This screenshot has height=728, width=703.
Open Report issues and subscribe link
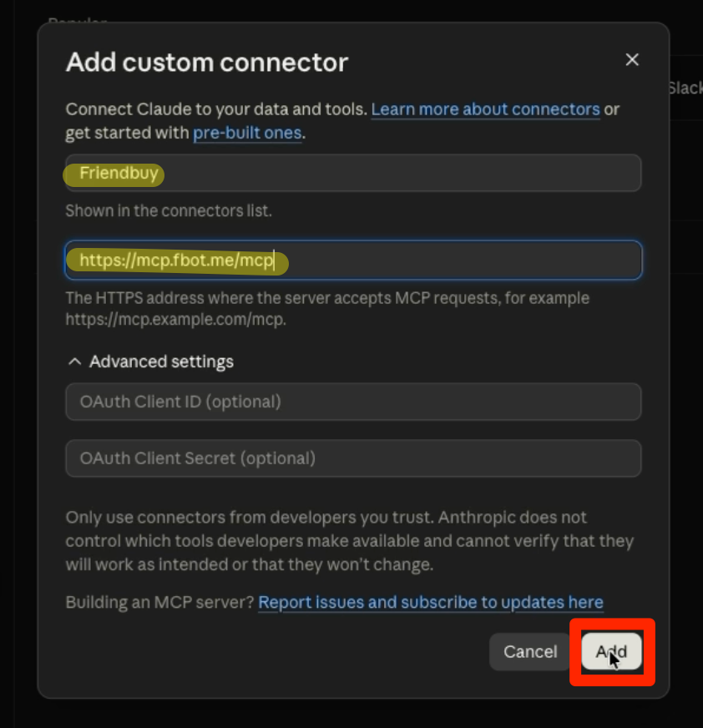tap(431, 602)
